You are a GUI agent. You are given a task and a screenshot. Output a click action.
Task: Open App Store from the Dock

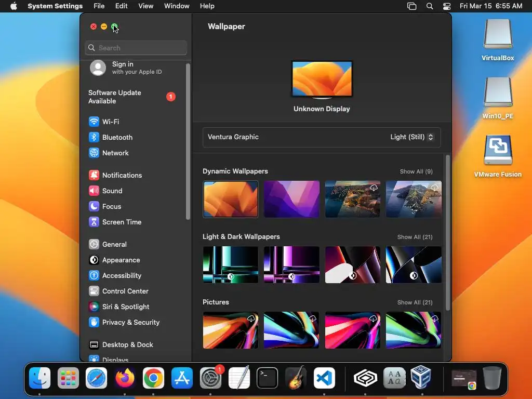[182, 378]
